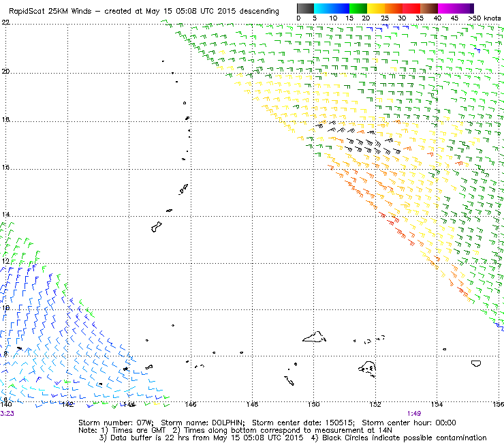Image resolution: width=504 pixels, height=443 pixels.
Task: Click the cyan 5-10 knots legend swatch
Action: [x=323, y=8]
